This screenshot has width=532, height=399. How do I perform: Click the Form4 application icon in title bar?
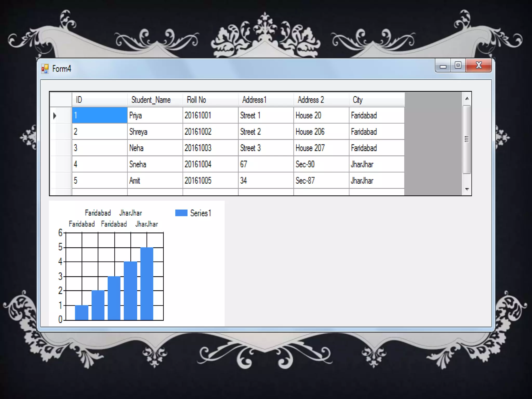coord(45,69)
